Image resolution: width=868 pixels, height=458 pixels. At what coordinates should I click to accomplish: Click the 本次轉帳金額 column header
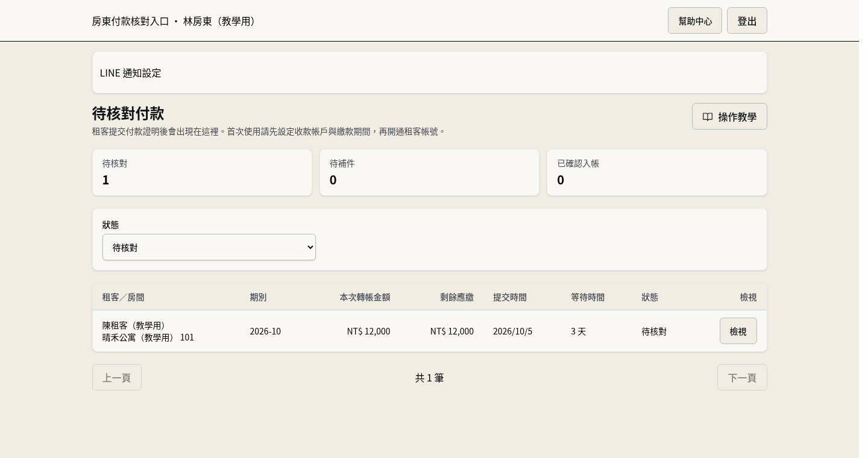[x=365, y=297]
